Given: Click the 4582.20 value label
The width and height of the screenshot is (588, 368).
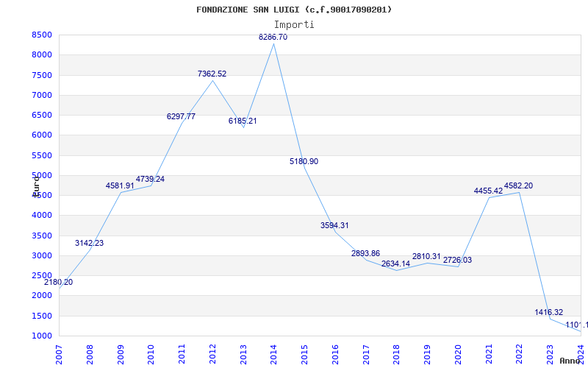Looking at the screenshot, I should [x=518, y=185].
